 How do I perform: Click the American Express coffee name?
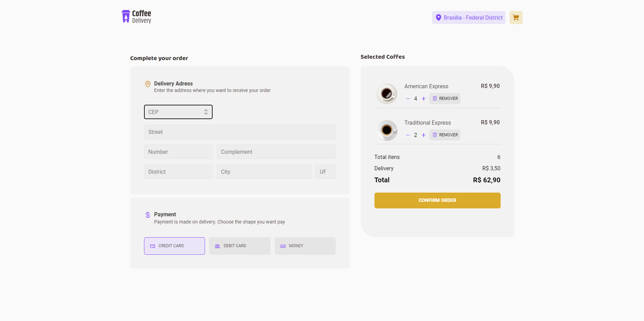point(426,86)
